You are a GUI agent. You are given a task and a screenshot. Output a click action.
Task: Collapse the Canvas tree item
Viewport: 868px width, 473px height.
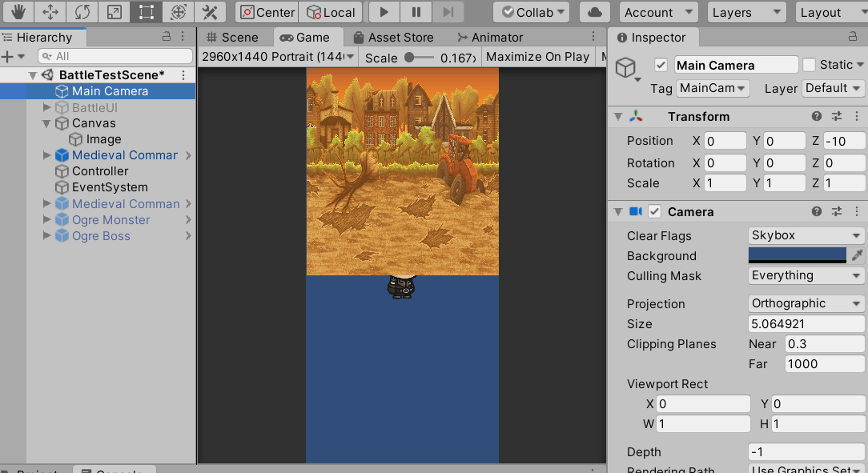click(47, 123)
